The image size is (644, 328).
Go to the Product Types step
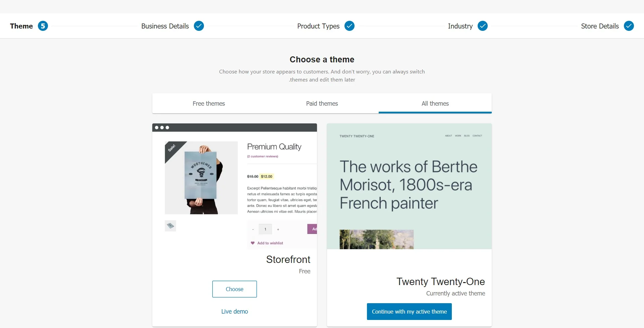coord(318,26)
